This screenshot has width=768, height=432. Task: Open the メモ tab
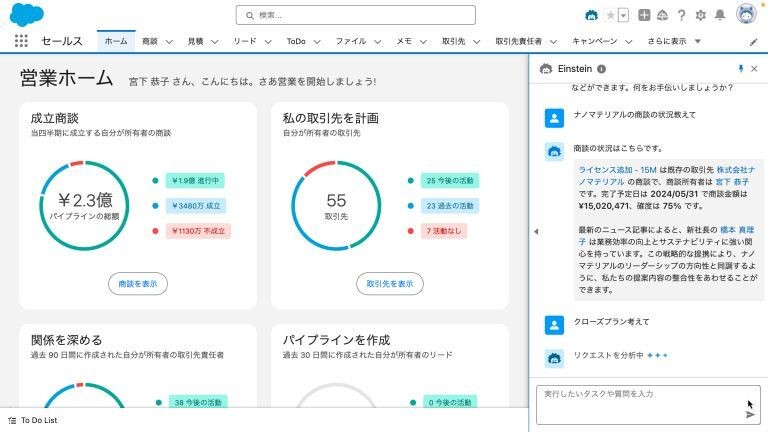click(404, 41)
